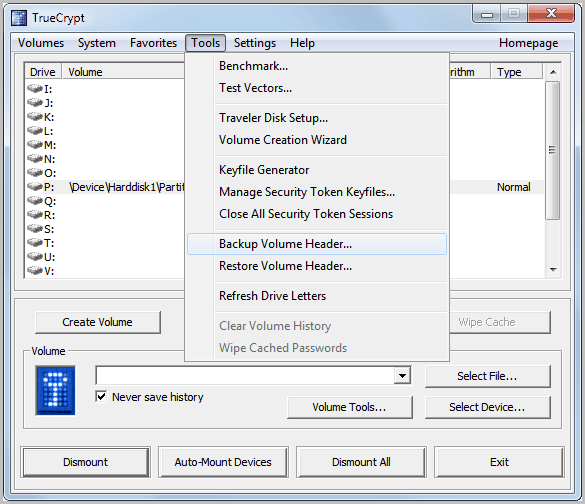This screenshot has height=504, width=585.
Task: Click the Create Volume button
Action: click(98, 322)
